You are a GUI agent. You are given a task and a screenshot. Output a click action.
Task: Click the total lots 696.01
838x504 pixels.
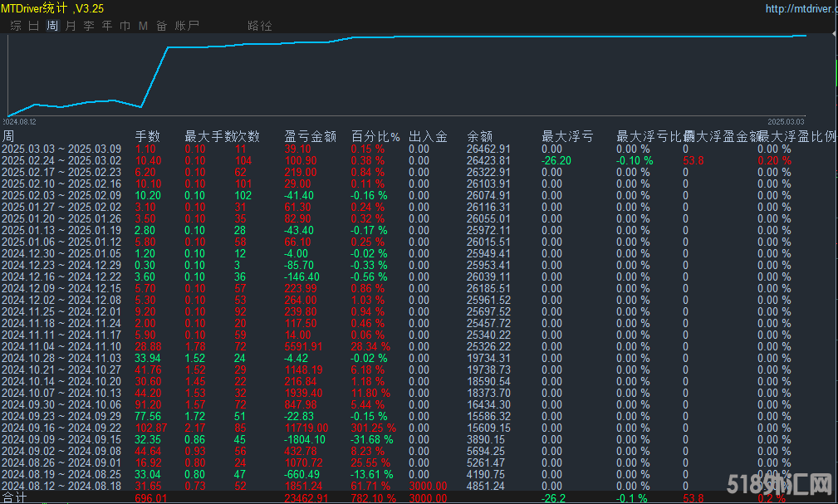151,498
